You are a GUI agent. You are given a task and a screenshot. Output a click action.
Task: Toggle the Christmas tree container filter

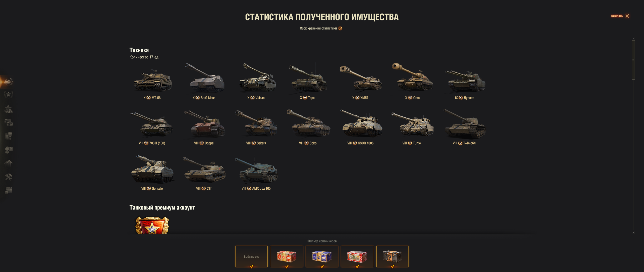357,256
